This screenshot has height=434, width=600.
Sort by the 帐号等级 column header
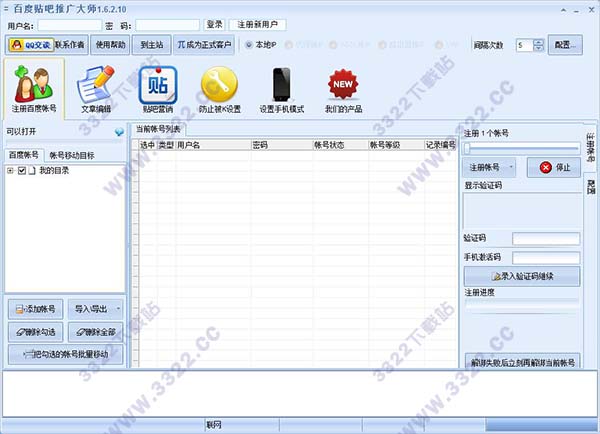point(396,145)
